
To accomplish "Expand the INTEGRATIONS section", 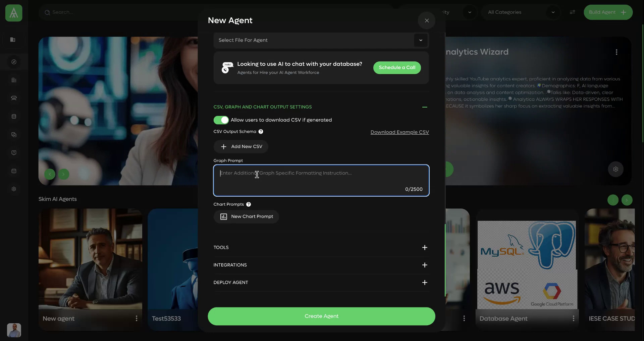I will point(424,265).
